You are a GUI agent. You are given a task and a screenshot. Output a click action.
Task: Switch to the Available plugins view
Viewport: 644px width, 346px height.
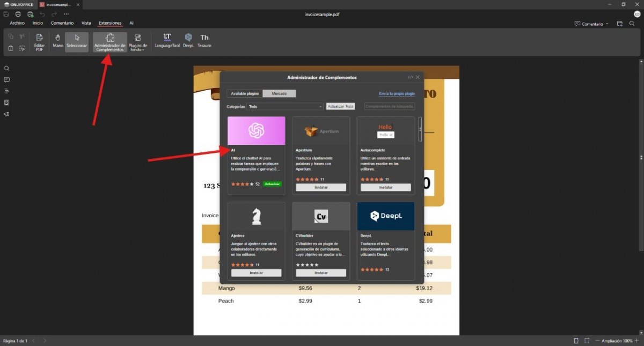click(245, 93)
